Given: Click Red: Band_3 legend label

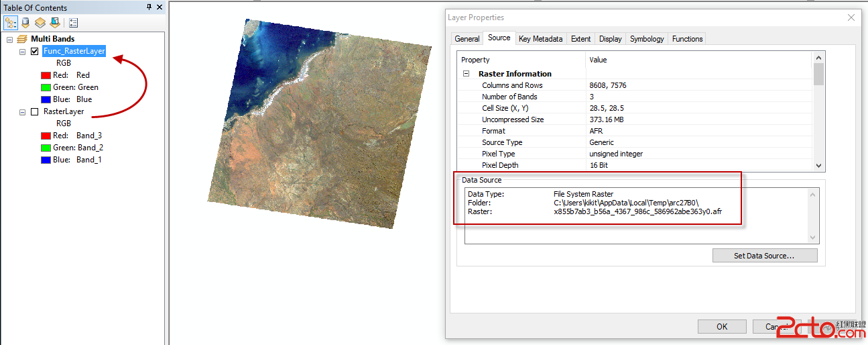Looking at the screenshot, I should pos(77,136).
